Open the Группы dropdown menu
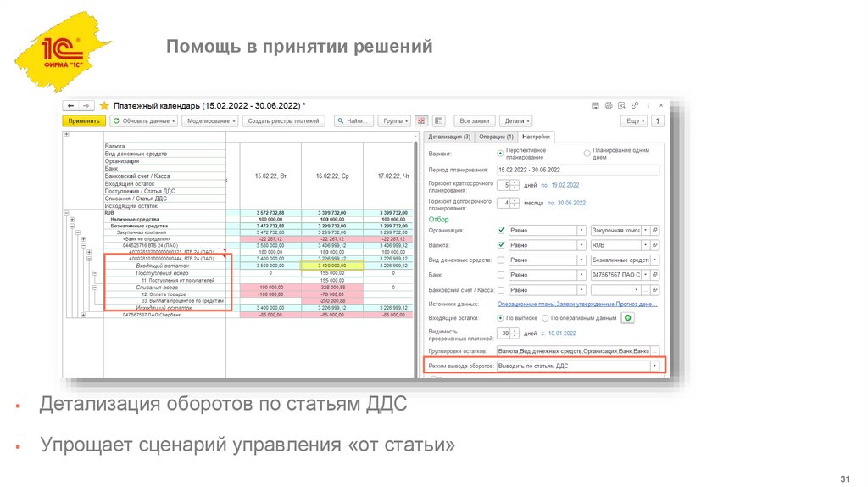This screenshot has width=868, height=487. pos(395,120)
